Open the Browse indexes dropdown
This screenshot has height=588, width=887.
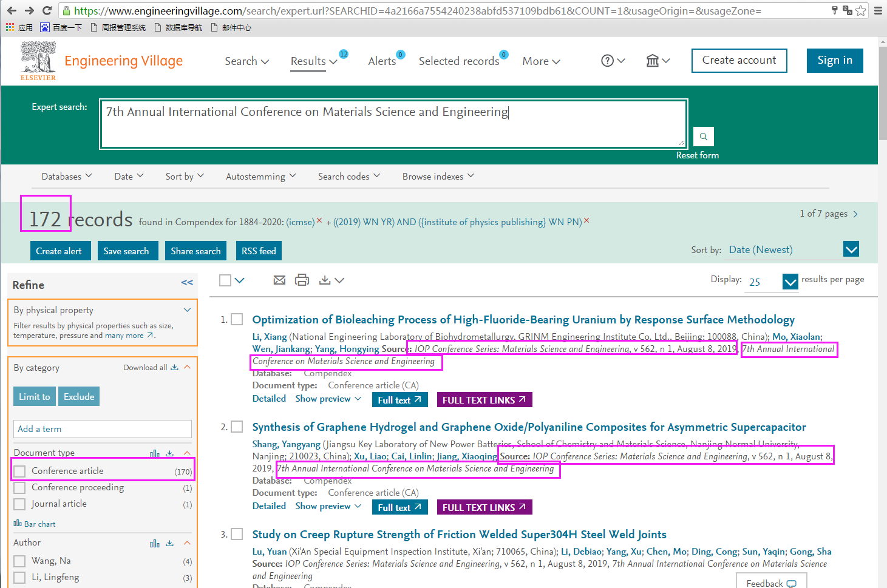click(x=438, y=176)
